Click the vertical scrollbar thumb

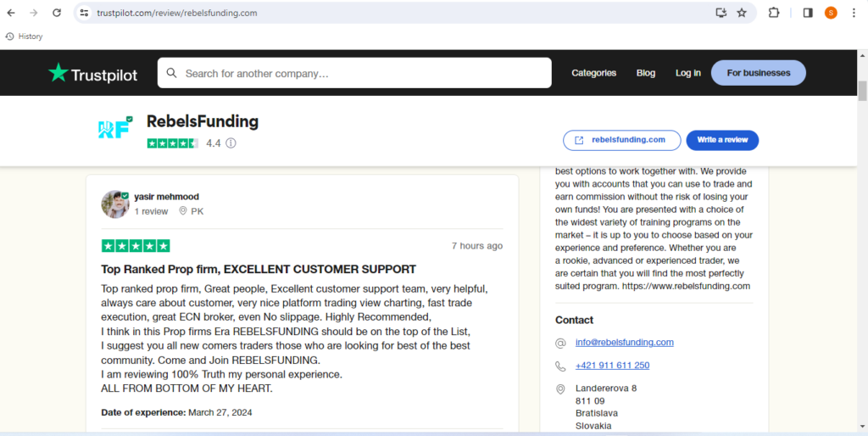point(862,92)
